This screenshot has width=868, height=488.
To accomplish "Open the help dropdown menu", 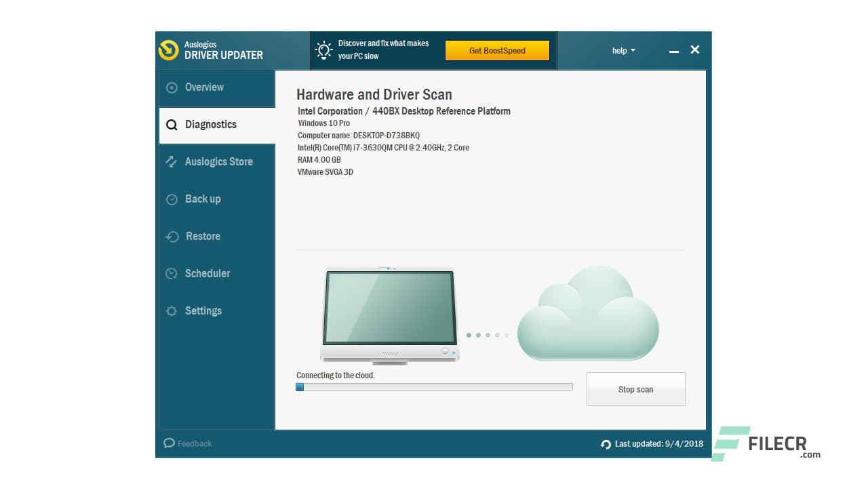I will click(623, 50).
